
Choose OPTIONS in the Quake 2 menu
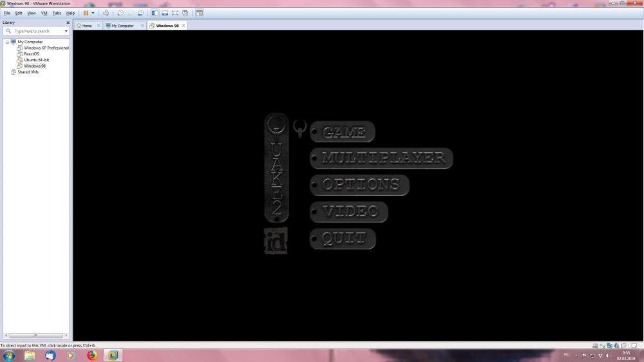click(x=360, y=185)
